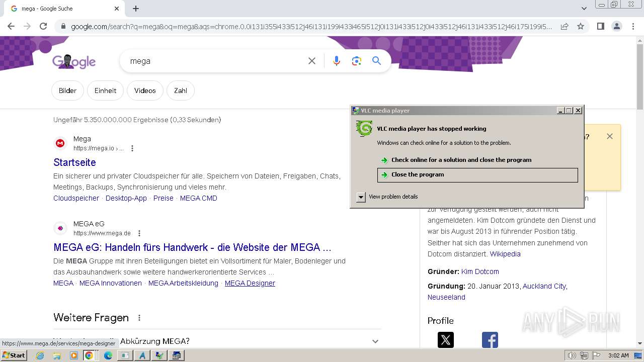Open the network tray icon
This screenshot has width=644, height=362.
click(x=584, y=355)
